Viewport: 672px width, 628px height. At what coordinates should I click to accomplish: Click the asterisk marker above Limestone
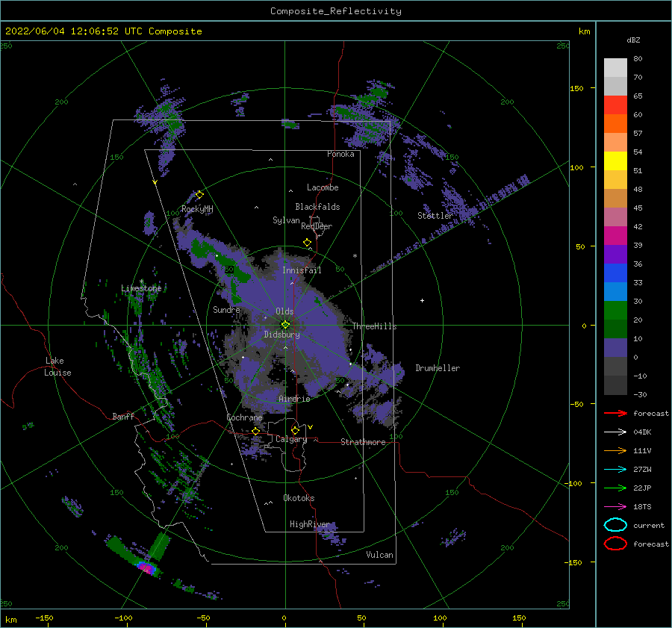pyautogui.click(x=141, y=282)
